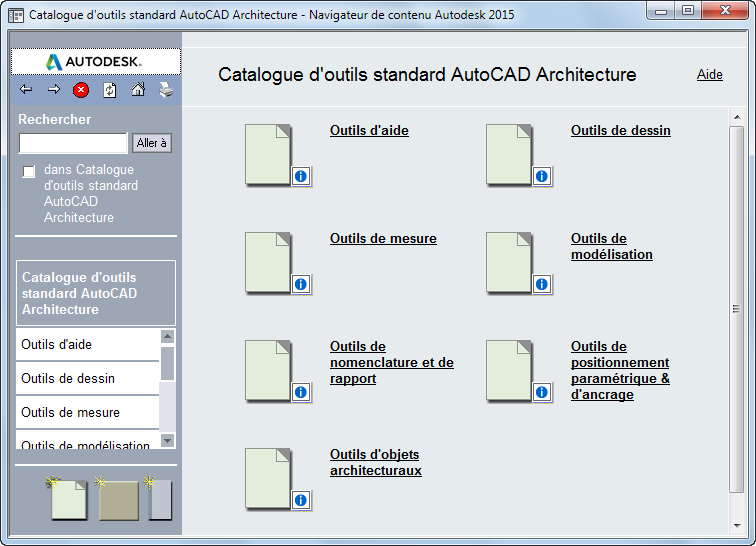Show info for Outils de modélisation category
This screenshot has width=756, height=546.
pos(542,284)
